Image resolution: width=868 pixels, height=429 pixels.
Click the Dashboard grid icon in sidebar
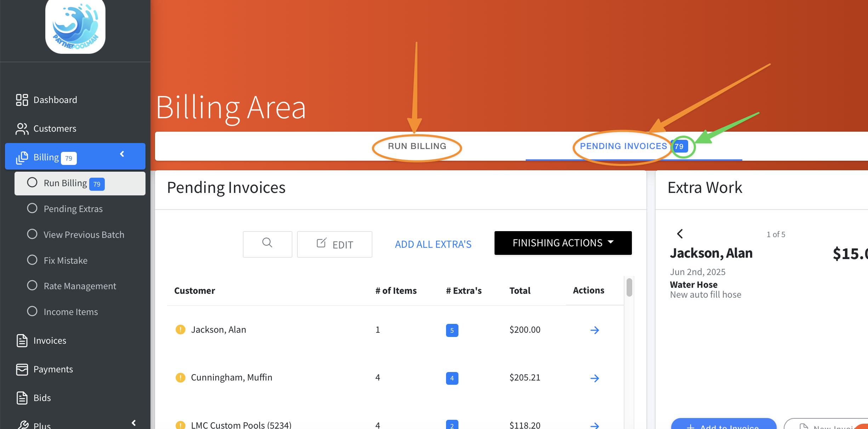coord(22,100)
